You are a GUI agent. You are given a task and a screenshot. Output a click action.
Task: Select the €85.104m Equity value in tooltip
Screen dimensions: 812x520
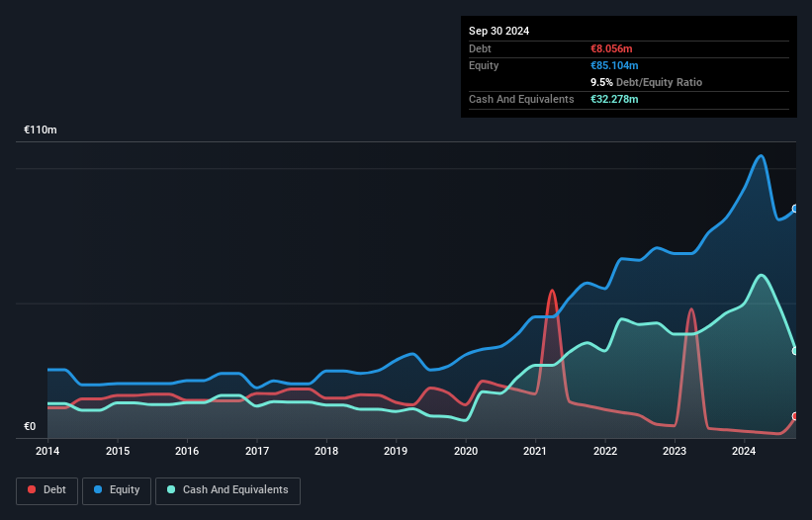point(616,65)
